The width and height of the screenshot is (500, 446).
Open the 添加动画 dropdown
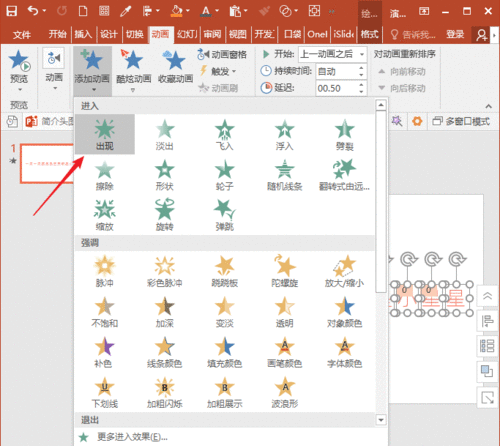(92, 71)
